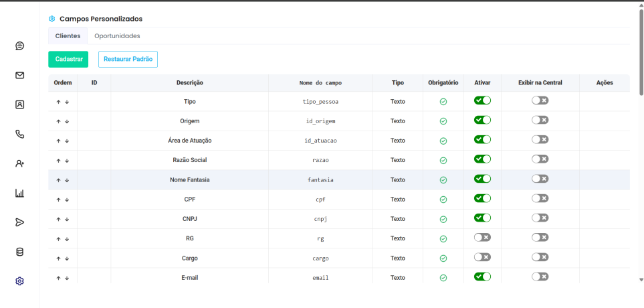Click the send arrow sidebar icon
Image resolution: width=644 pixels, height=308 pixels.
click(20, 222)
